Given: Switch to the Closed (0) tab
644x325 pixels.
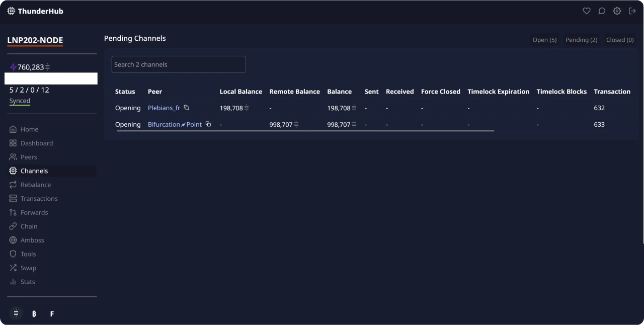Looking at the screenshot, I should click(x=620, y=40).
